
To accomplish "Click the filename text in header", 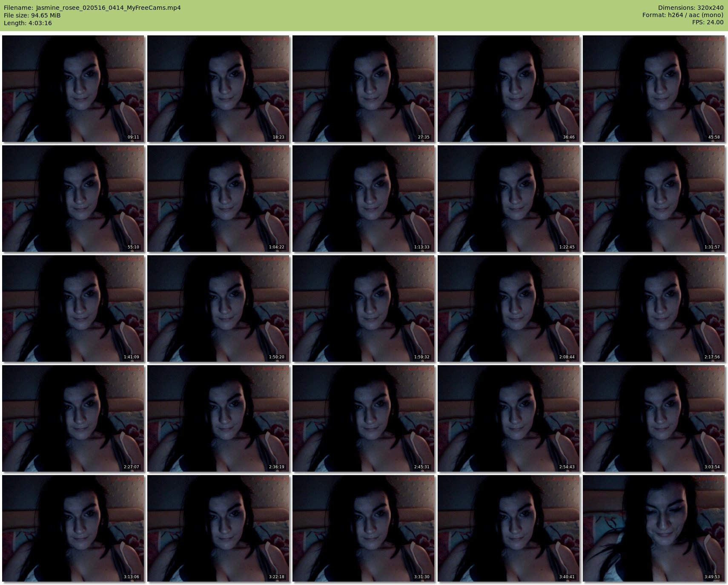I will point(92,8).
